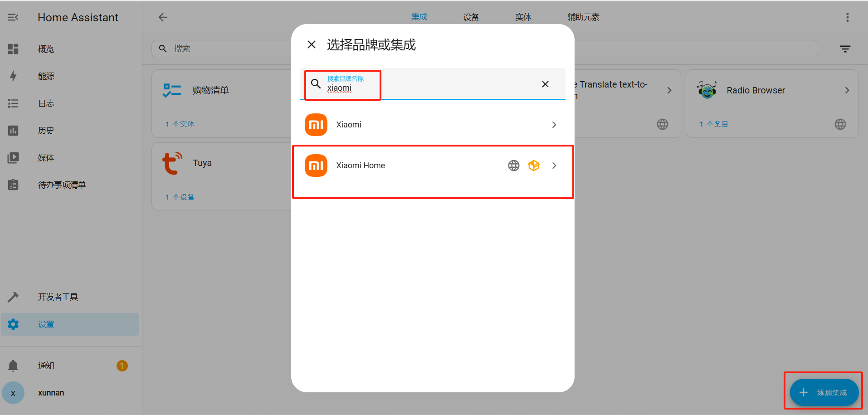
Task: Select 开发者工具 label in sidebar
Action: click(58, 297)
